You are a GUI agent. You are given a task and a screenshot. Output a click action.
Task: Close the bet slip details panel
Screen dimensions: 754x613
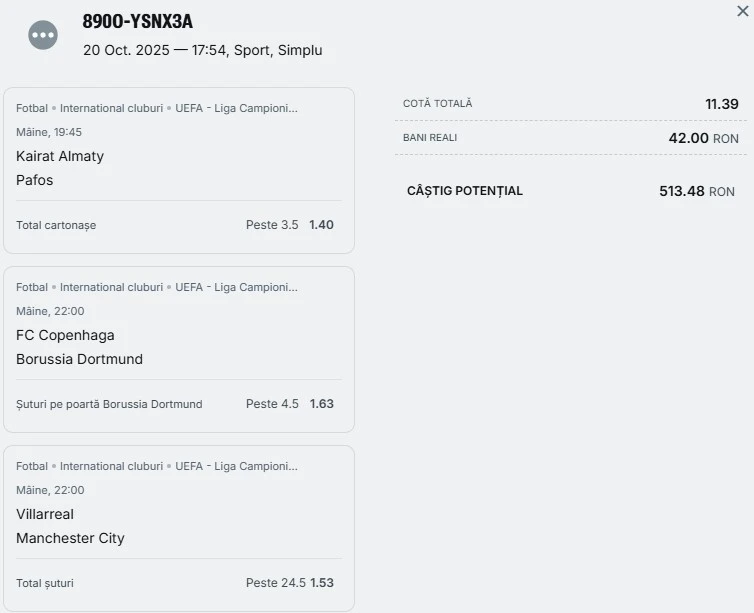tap(743, 10)
